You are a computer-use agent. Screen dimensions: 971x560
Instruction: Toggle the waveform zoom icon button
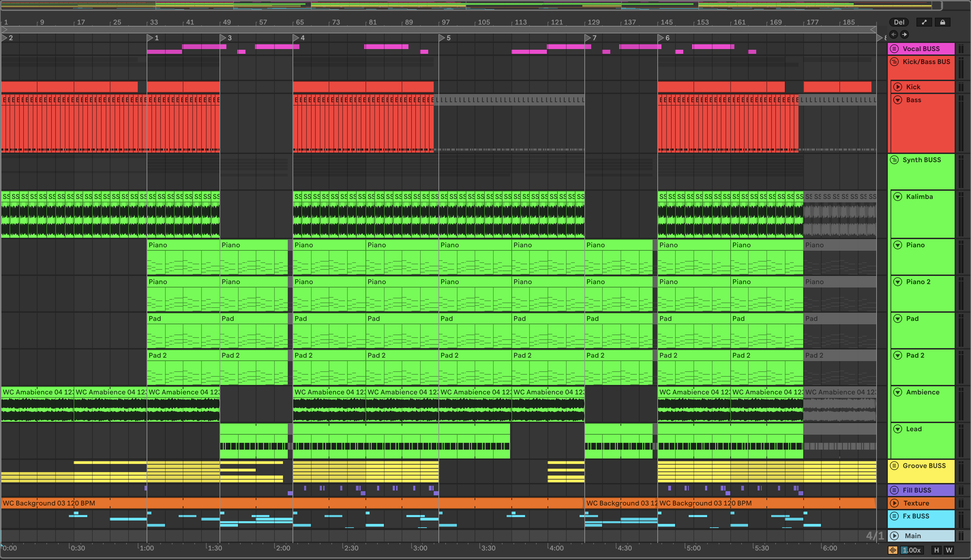[x=893, y=550]
